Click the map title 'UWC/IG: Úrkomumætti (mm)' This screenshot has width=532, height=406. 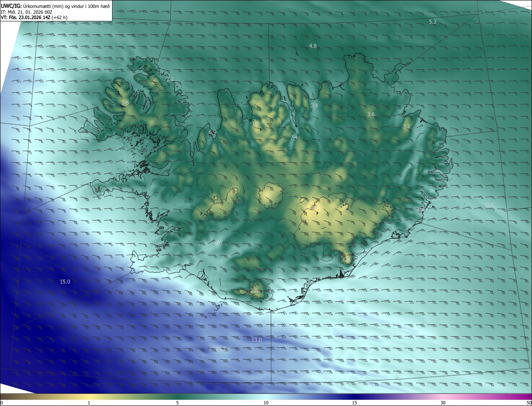click(32, 6)
